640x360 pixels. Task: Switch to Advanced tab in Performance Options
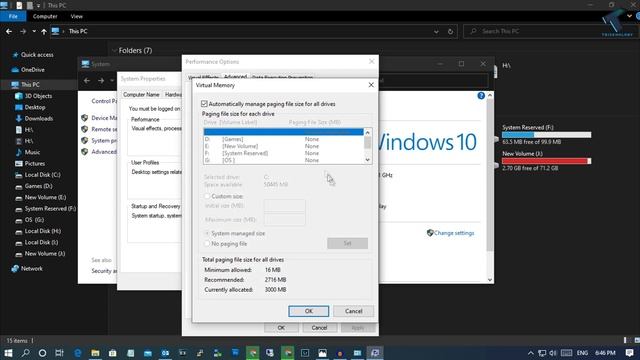point(235,77)
